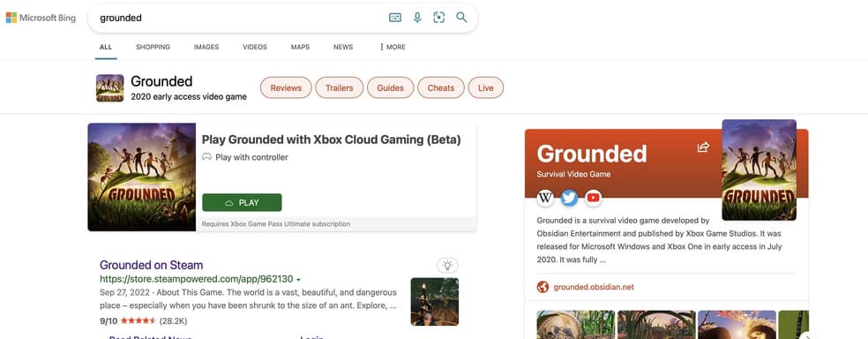Select the Cheats pill button
868x339 pixels.
tap(441, 87)
